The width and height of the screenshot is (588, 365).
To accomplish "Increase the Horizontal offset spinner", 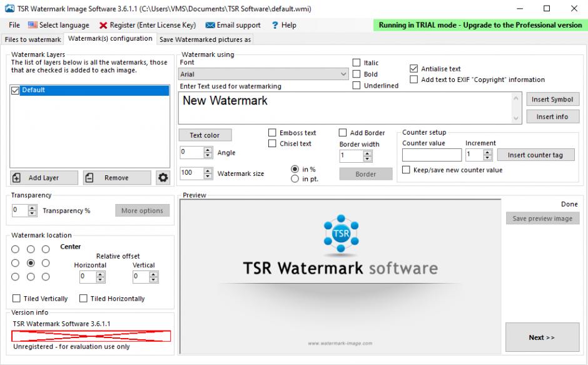I will point(100,274).
